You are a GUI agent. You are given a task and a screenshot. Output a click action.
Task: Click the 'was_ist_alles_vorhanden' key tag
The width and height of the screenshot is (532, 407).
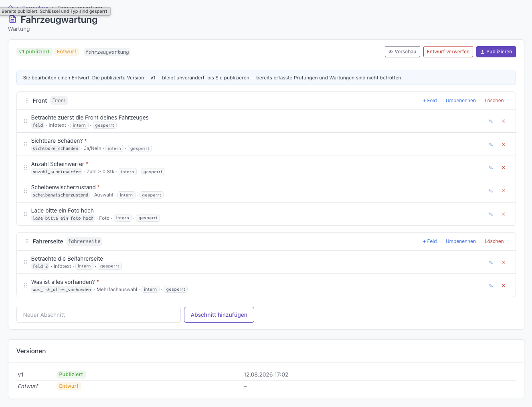pyautogui.click(x=62, y=290)
